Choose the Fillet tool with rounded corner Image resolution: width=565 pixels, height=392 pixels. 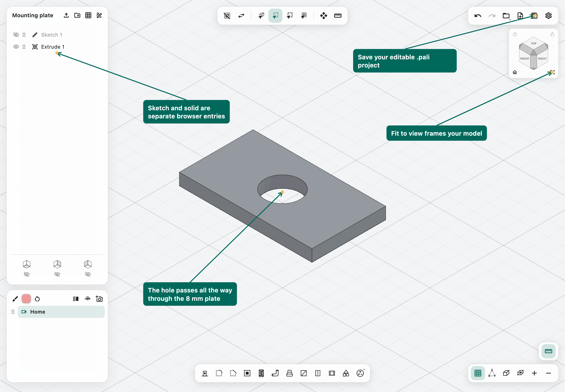point(219,373)
